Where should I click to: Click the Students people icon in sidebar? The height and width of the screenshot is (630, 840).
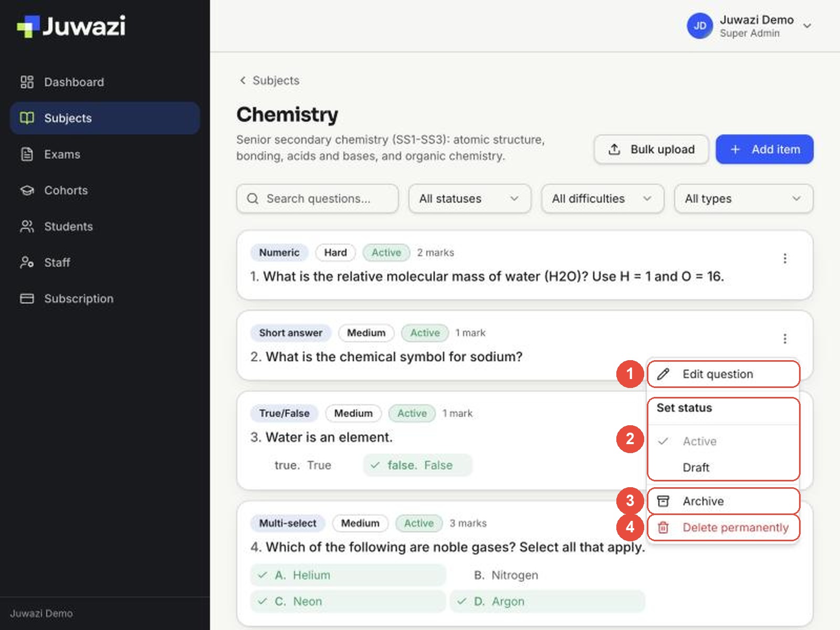coord(27,226)
